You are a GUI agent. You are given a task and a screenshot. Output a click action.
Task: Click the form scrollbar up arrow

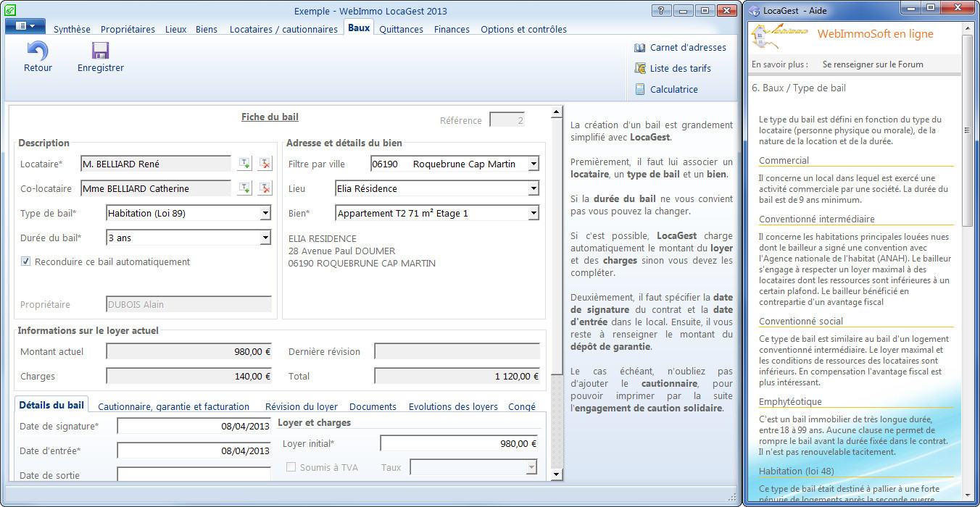(557, 112)
